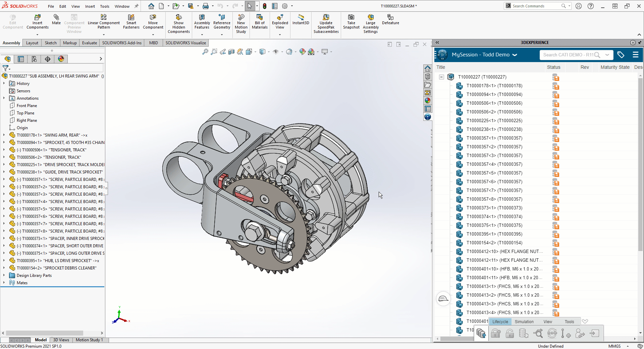
Task: Select the Mate tool
Action: click(56, 20)
